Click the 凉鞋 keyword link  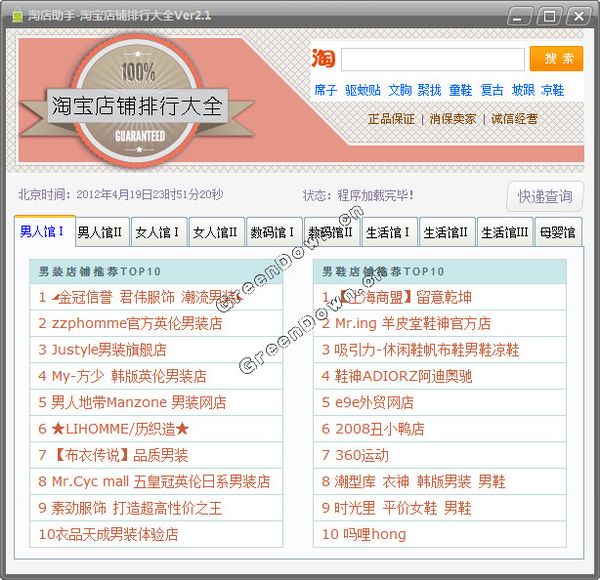tap(552, 90)
